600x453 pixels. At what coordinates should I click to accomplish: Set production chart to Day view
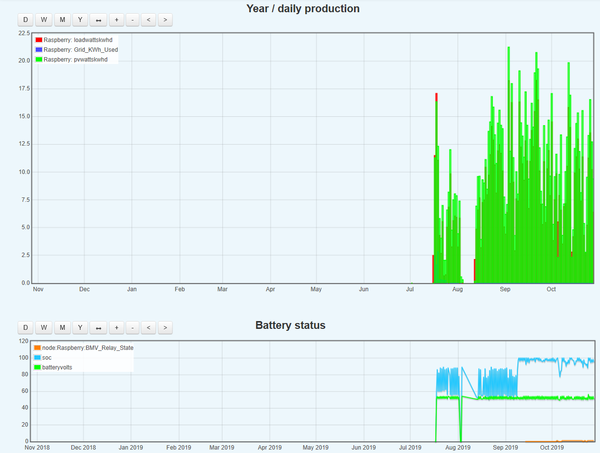point(26,19)
